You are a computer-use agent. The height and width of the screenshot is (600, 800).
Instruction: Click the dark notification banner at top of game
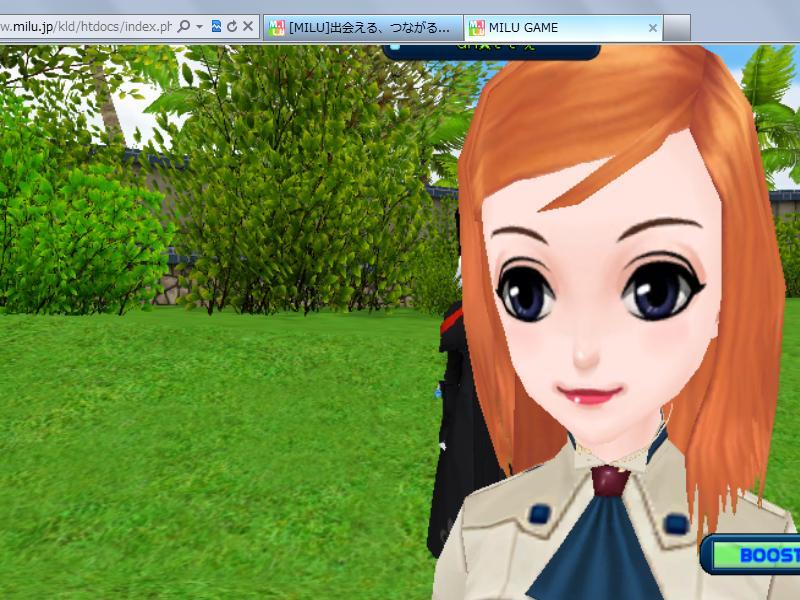491,51
